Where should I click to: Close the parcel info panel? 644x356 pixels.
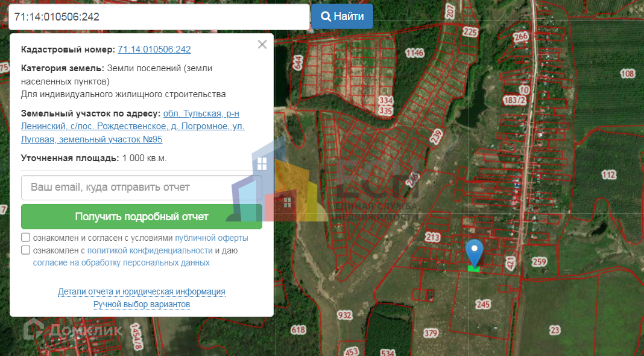pos(262,45)
